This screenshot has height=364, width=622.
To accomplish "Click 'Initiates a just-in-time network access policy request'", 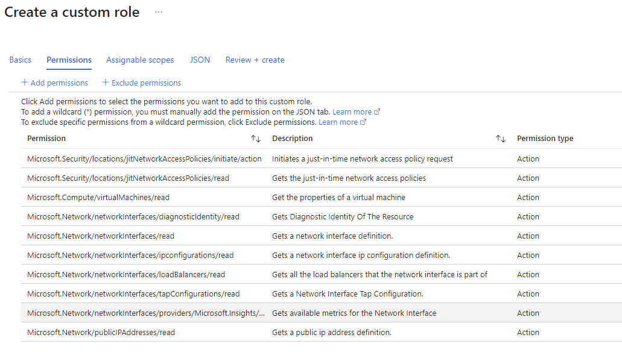I will (362, 159).
